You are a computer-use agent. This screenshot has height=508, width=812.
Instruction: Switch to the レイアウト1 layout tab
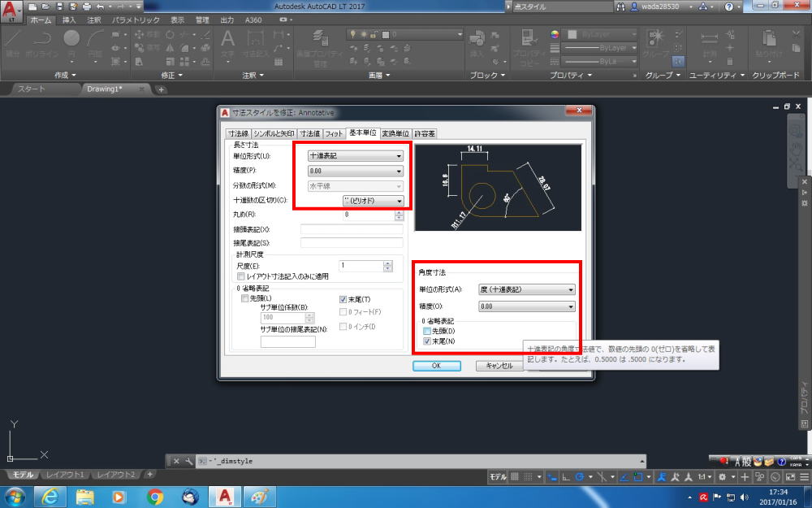pyautogui.click(x=65, y=475)
